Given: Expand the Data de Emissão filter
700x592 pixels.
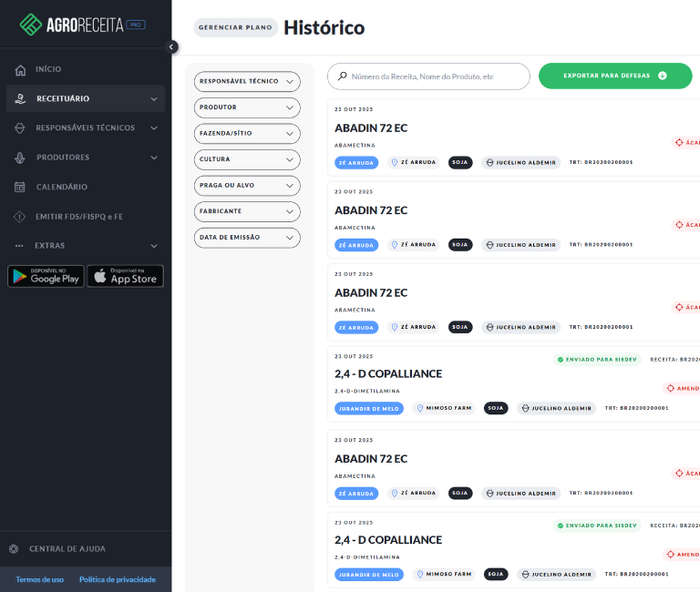Looking at the screenshot, I should coord(247,238).
